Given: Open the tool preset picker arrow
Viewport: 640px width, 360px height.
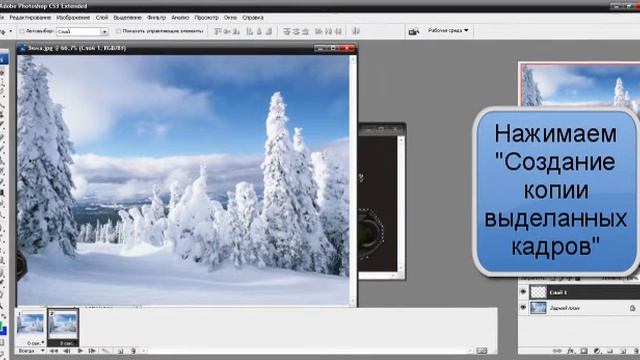Looking at the screenshot, I should pos(11,31).
